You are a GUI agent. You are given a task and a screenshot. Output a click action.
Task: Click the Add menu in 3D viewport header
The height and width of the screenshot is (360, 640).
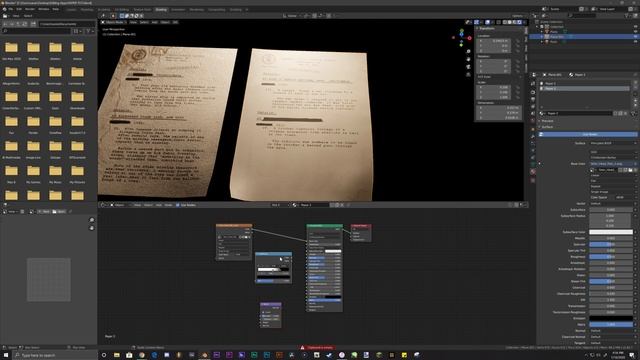point(155,22)
